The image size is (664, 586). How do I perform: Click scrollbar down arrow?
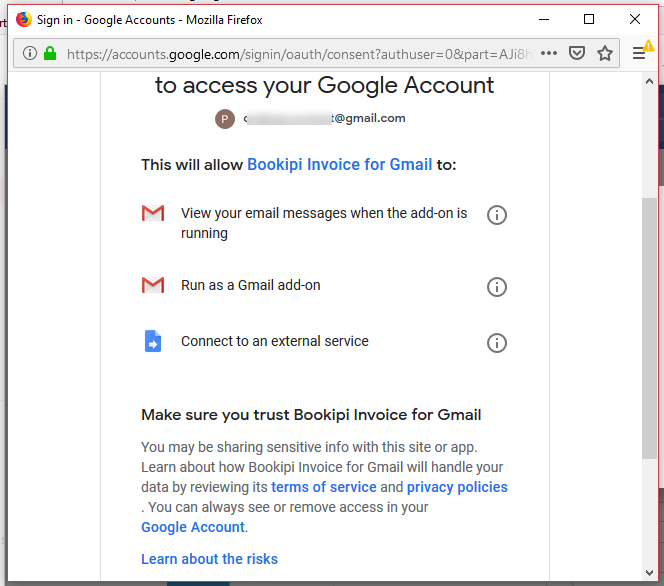coord(649,572)
